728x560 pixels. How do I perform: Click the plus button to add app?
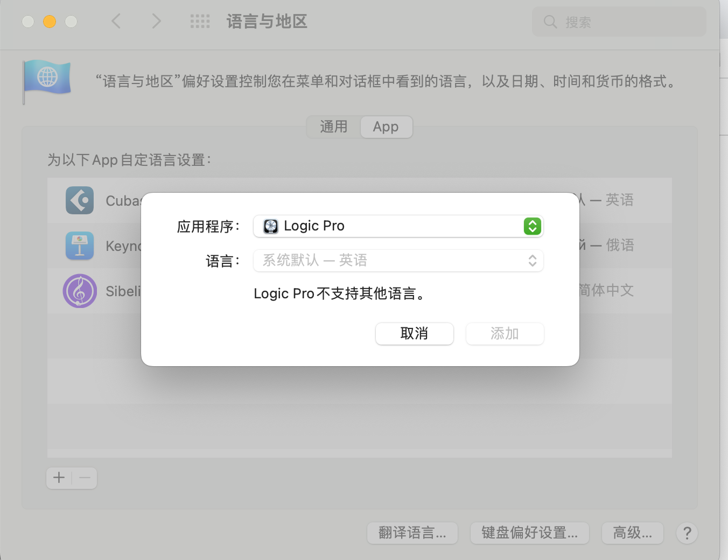(x=59, y=478)
